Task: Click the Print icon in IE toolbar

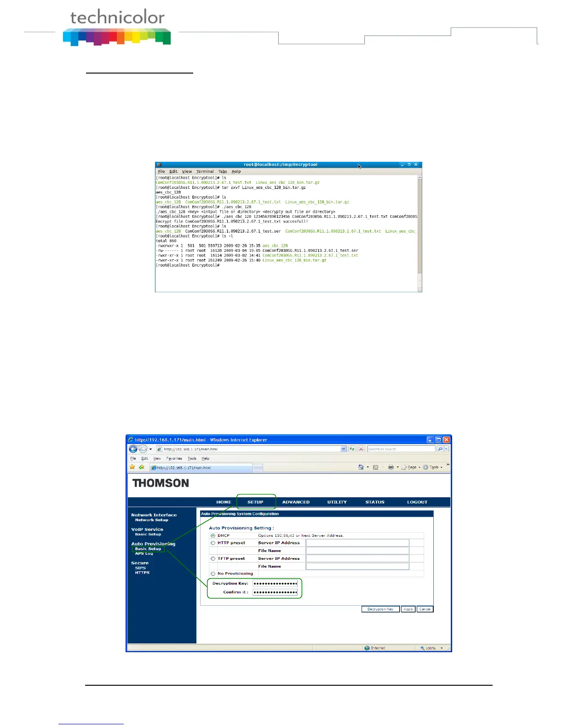Action: click(391, 467)
